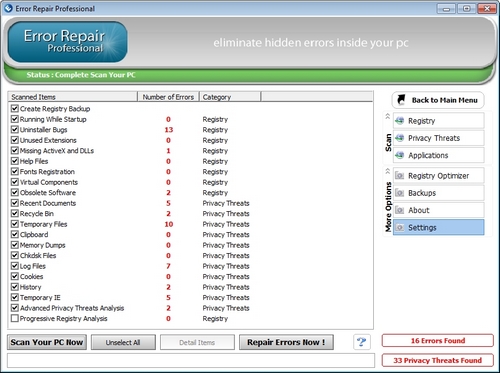Viewport: 500px width, 373px height.
Task: Click the Backups gear icon
Action: (399, 193)
